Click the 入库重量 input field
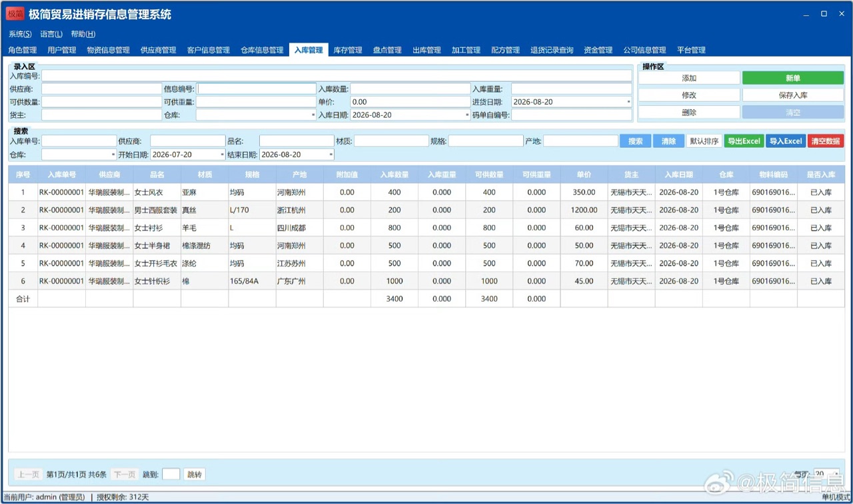The width and height of the screenshot is (853, 504). tap(571, 89)
